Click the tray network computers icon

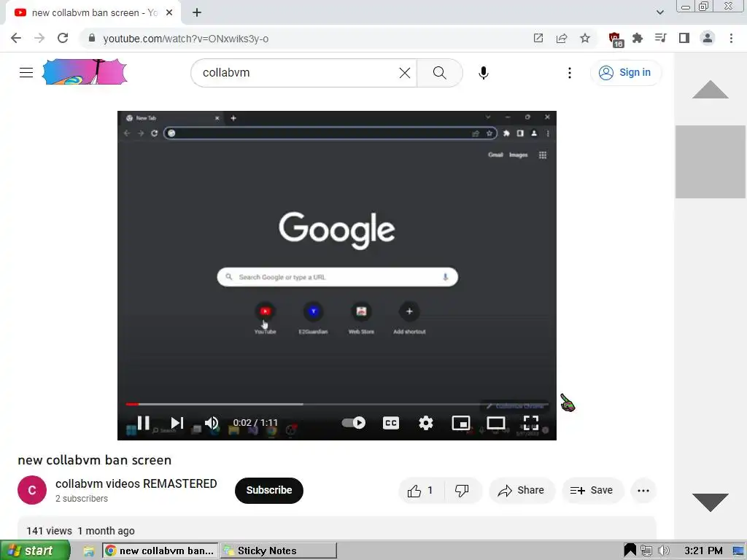[x=646, y=551]
